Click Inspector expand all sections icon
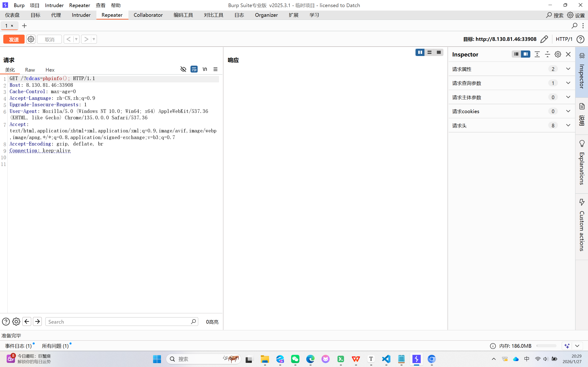The width and height of the screenshot is (588, 367). pos(537,54)
